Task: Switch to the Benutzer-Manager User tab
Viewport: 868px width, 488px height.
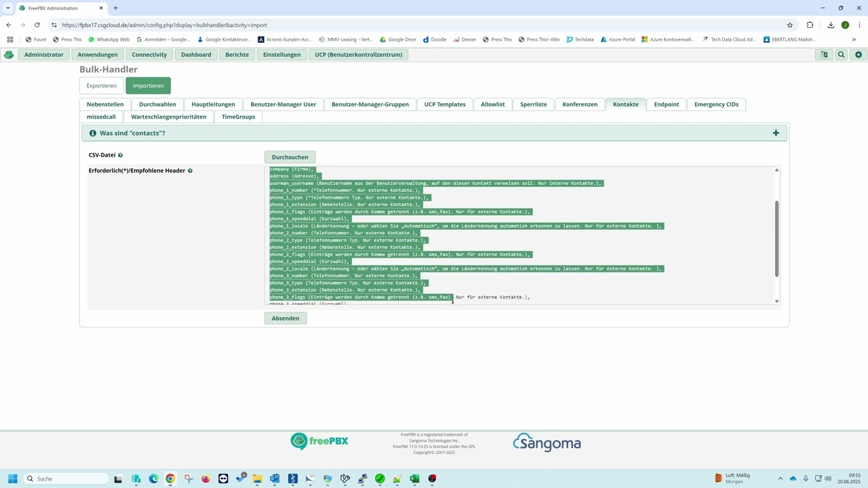Action: (283, 104)
